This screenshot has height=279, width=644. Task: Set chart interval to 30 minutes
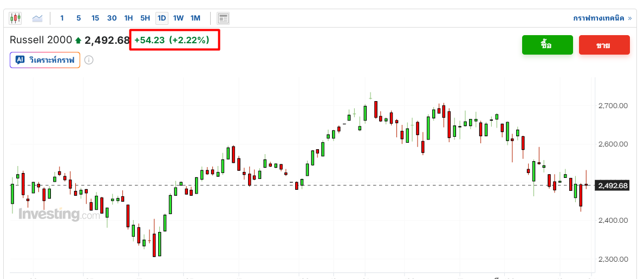(x=112, y=18)
